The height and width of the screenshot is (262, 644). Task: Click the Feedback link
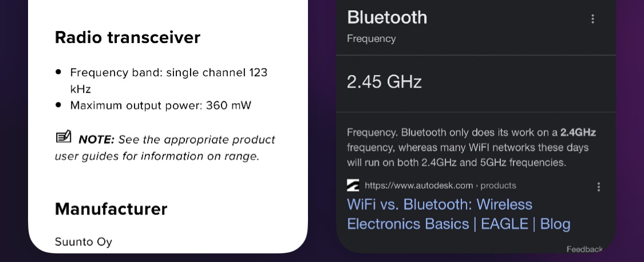coord(584,249)
